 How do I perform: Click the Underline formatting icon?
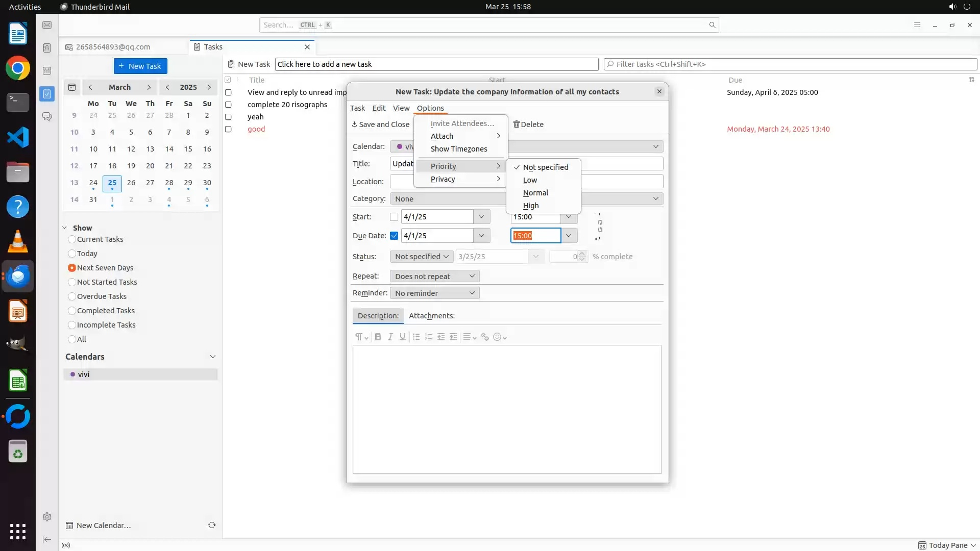pos(403,337)
